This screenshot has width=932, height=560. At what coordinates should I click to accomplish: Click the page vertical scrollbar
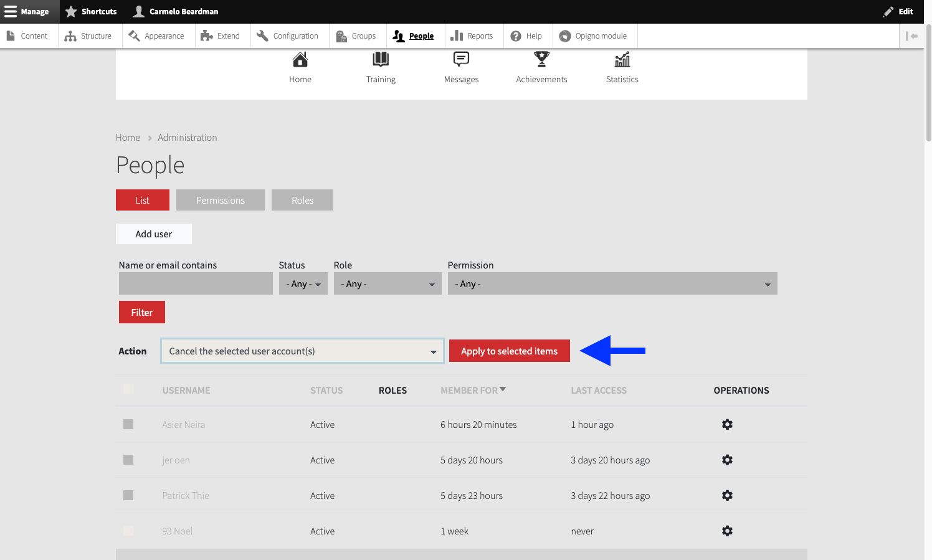click(928, 83)
